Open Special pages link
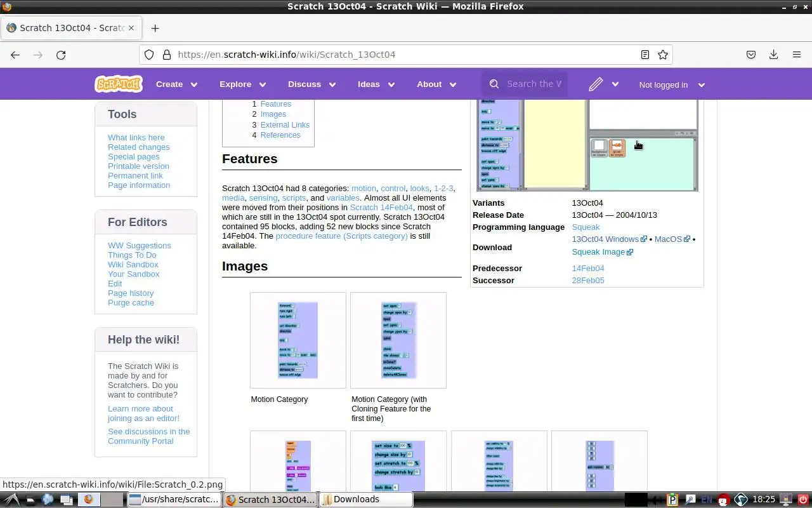Image resolution: width=812 pixels, height=508 pixels. tap(133, 157)
